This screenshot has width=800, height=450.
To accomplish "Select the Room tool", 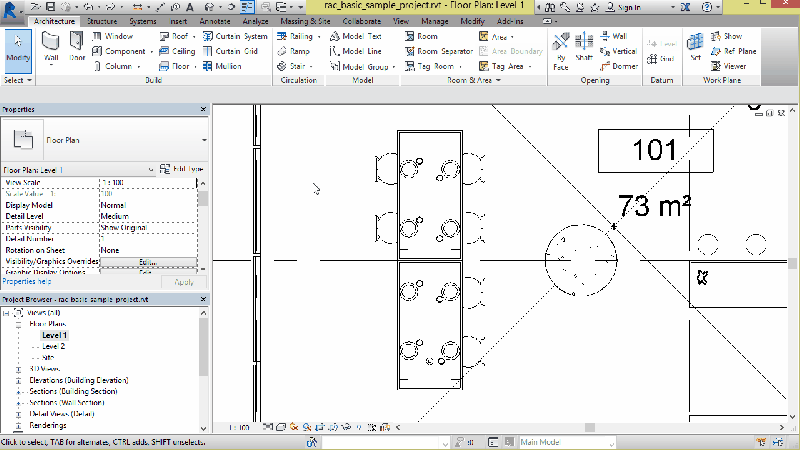I will [421, 36].
